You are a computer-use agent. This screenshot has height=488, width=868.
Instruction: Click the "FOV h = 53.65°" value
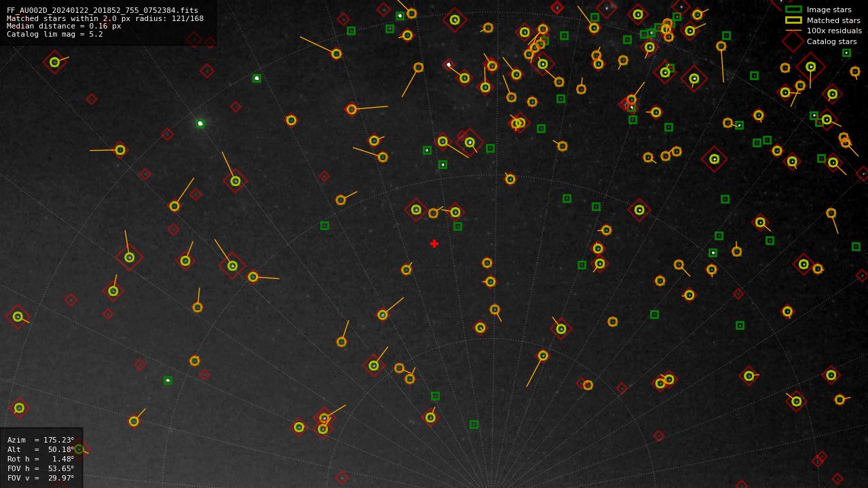pyautogui.click(x=41, y=468)
